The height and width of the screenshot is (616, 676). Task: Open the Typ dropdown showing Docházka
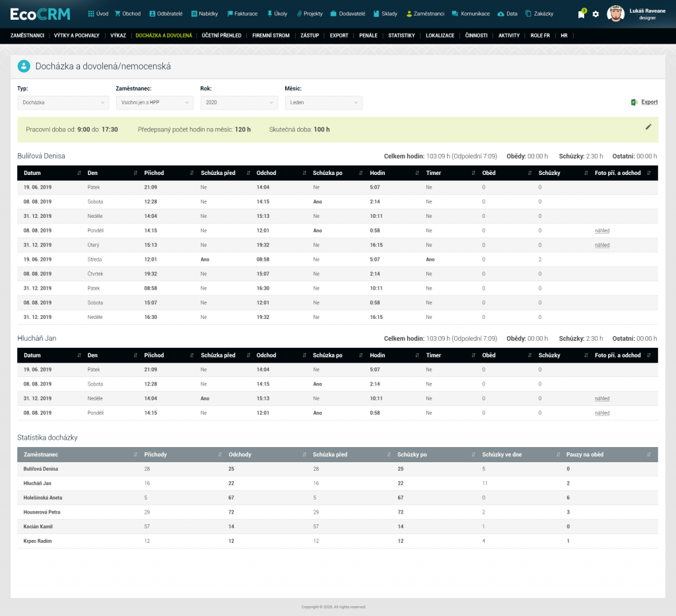(63, 102)
